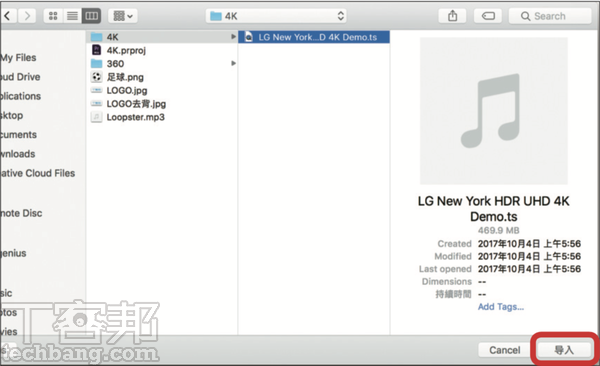Open Remote Disc in sidebar
This screenshot has width=600, height=366.
21,213
